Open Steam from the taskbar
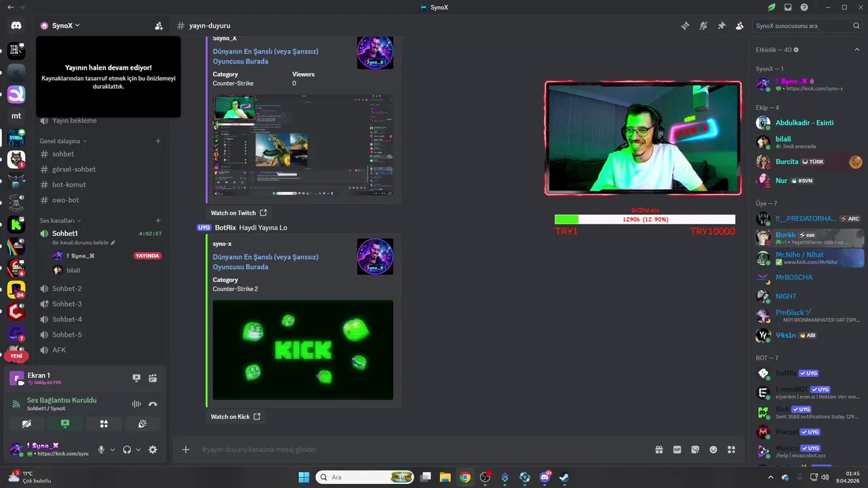The image size is (868, 488). [x=564, y=477]
